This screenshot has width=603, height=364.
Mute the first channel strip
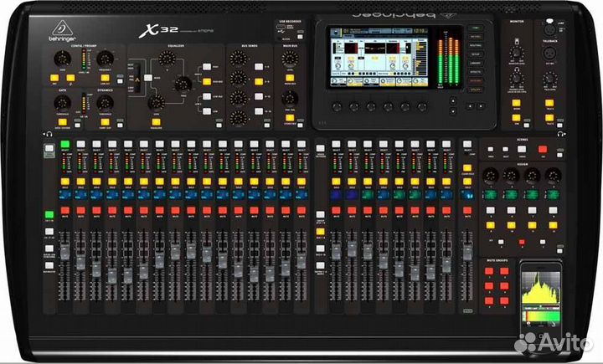(65, 211)
